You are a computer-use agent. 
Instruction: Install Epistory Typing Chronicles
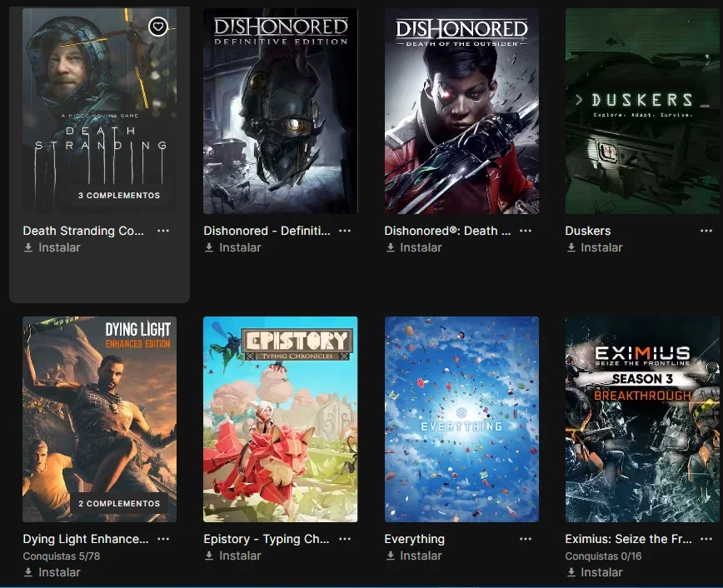tap(240, 556)
